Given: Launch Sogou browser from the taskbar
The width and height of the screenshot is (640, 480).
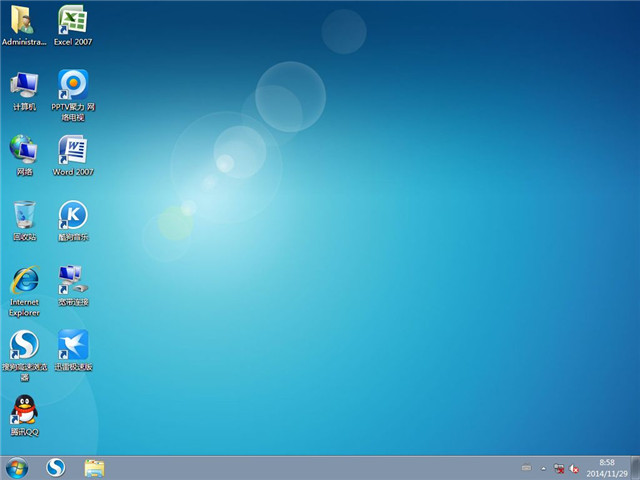Looking at the screenshot, I should pos(56,468).
